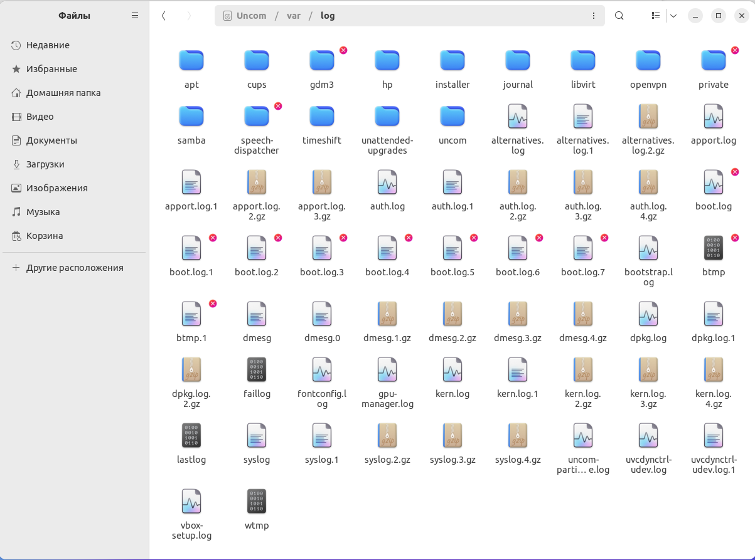
Task: Expand the view options dropdown arrow
Action: (673, 16)
